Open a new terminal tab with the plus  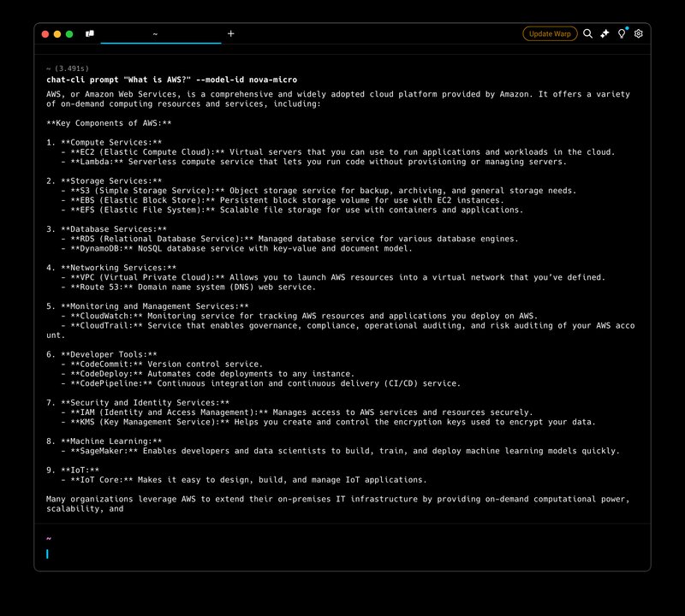(230, 34)
